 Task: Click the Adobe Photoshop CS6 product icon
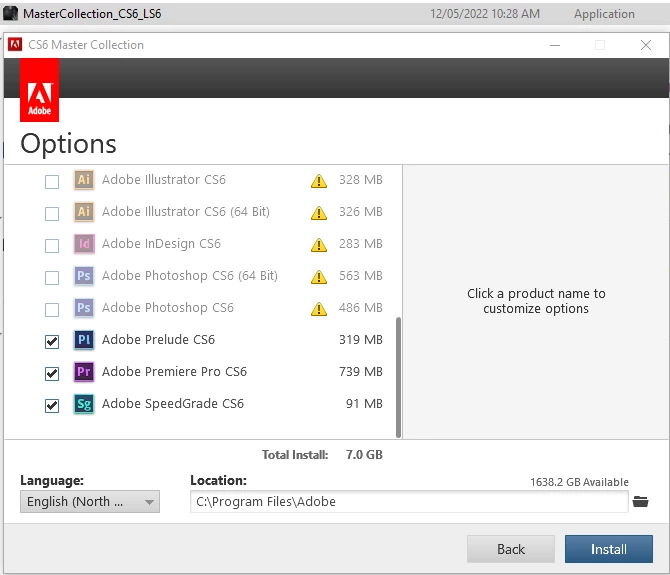pyautogui.click(x=84, y=308)
